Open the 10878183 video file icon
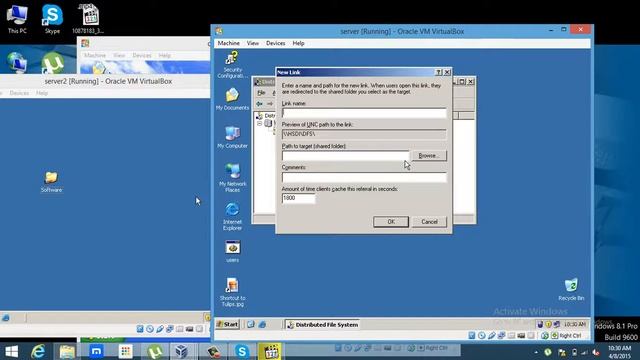640x360 pixels. pyautogui.click(x=88, y=19)
